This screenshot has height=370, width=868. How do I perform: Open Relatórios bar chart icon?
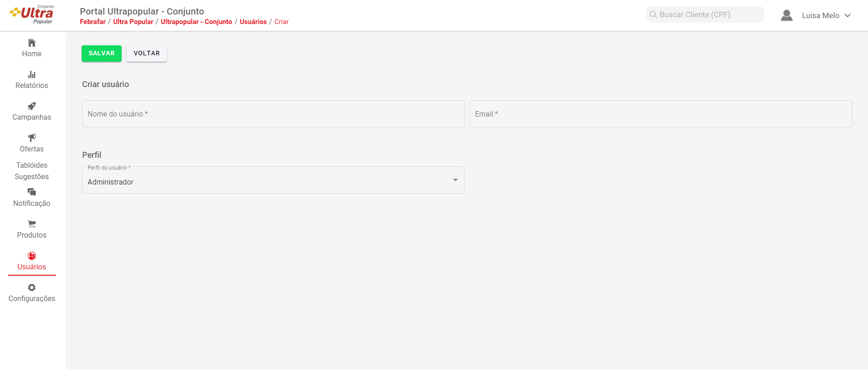click(32, 74)
